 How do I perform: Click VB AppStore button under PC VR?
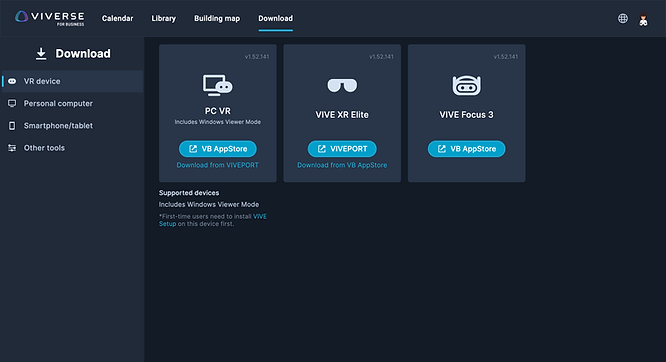click(217, 149)
